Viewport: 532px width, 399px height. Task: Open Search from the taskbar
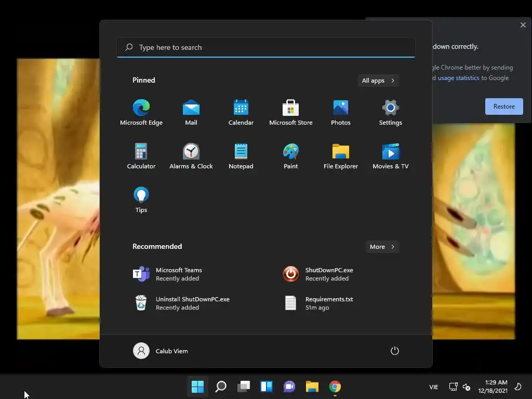[220, 387]
